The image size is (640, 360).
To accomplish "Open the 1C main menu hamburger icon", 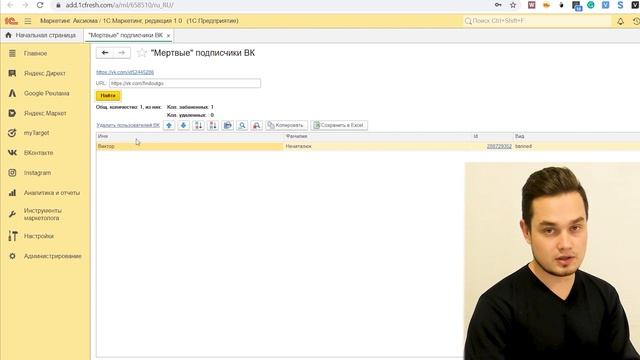I will 28,21.
